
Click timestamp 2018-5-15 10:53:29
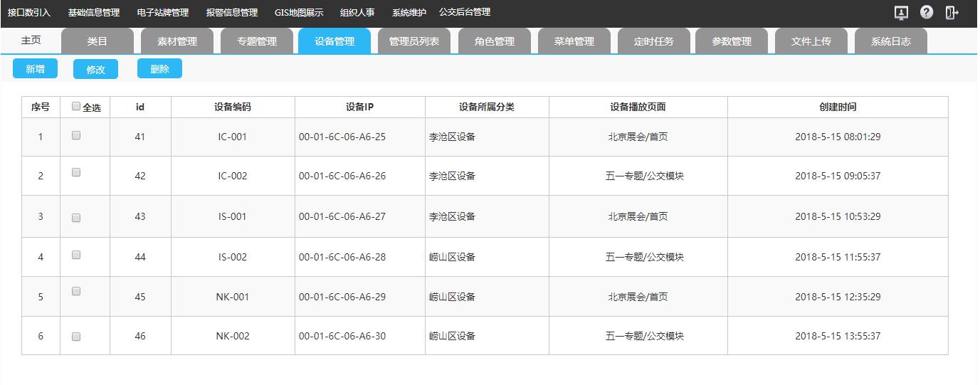pos(838,216)
